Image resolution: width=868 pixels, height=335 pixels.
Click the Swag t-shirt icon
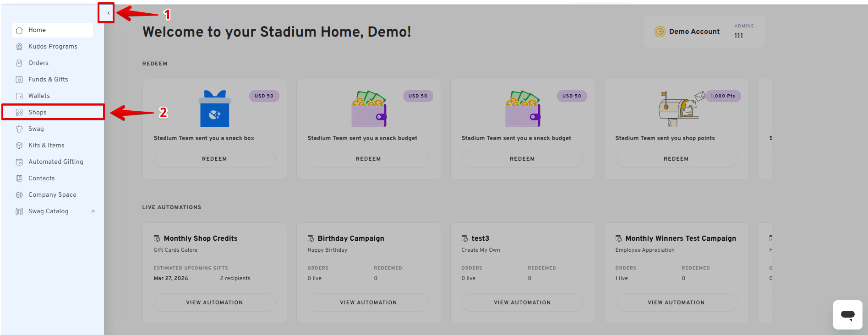[19, 129]
